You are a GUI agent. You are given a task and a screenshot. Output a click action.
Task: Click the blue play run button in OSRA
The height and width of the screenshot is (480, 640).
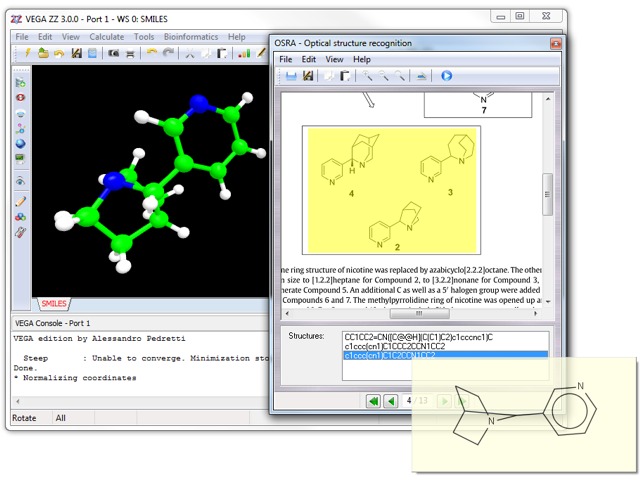447,76
